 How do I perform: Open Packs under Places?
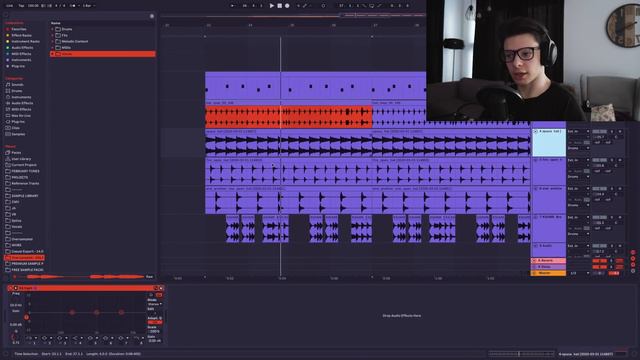(x=16, y=153)
